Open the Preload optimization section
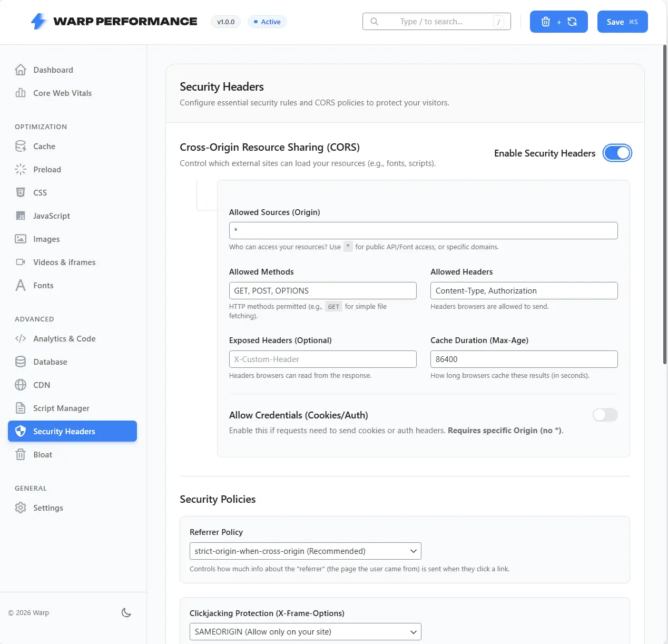The height and width of the screenshot is (644, 668). [x=21, y=169]
